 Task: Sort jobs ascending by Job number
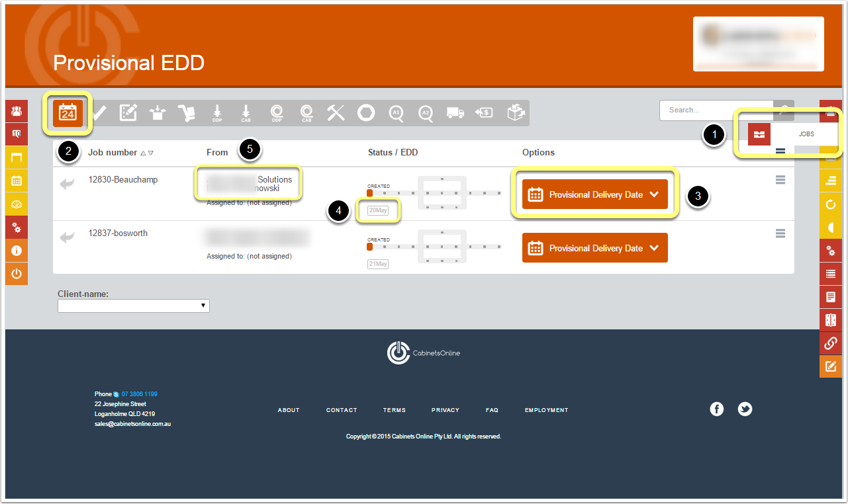(143, 153)
